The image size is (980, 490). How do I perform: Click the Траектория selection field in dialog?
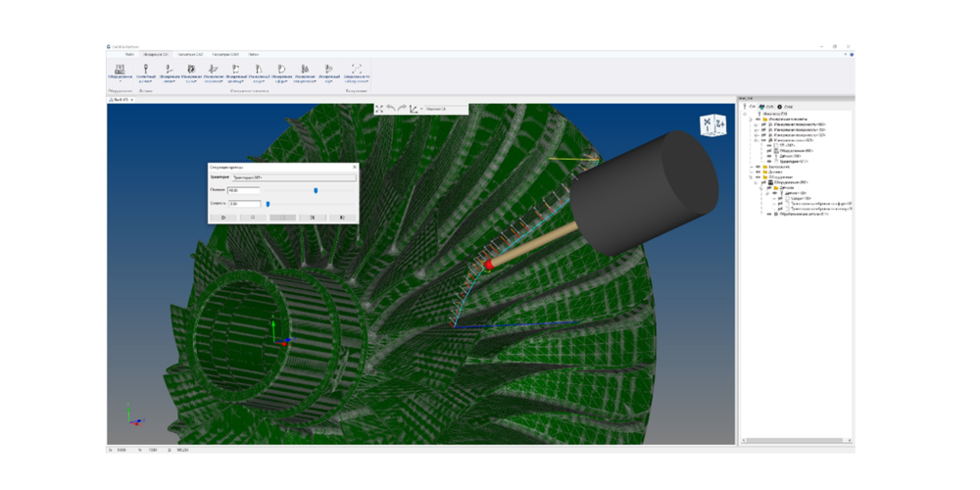(x=292, y=177)
